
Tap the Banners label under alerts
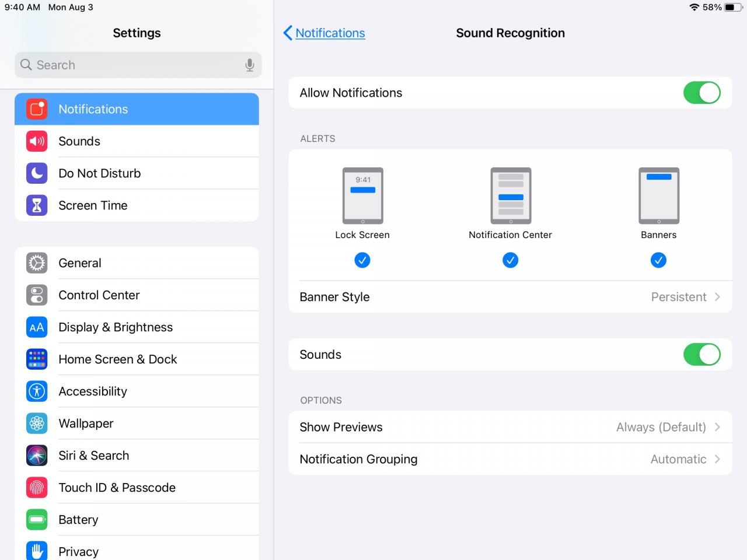tap(659, 235)
